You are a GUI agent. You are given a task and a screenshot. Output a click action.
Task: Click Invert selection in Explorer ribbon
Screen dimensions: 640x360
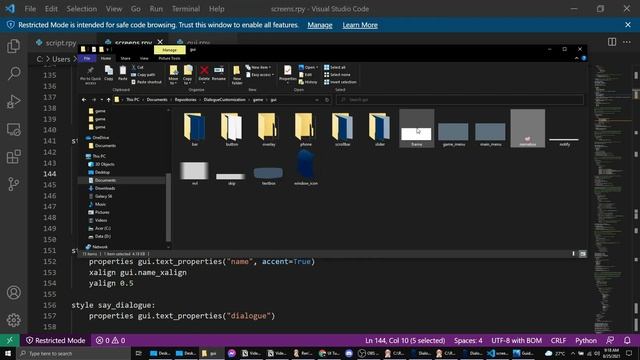click(x=340, y=82)
